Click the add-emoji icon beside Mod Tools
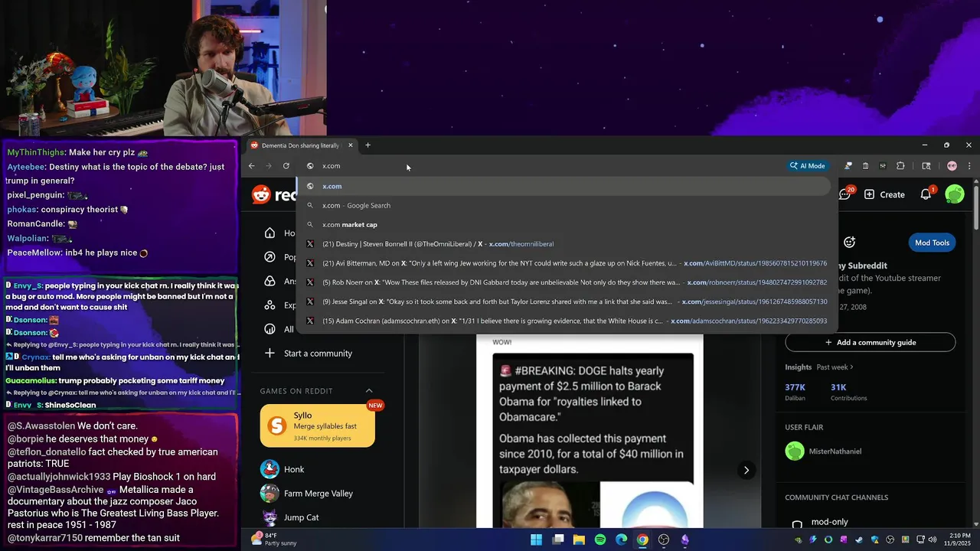This screenshot has width=980, height=551. pos(849,243)
